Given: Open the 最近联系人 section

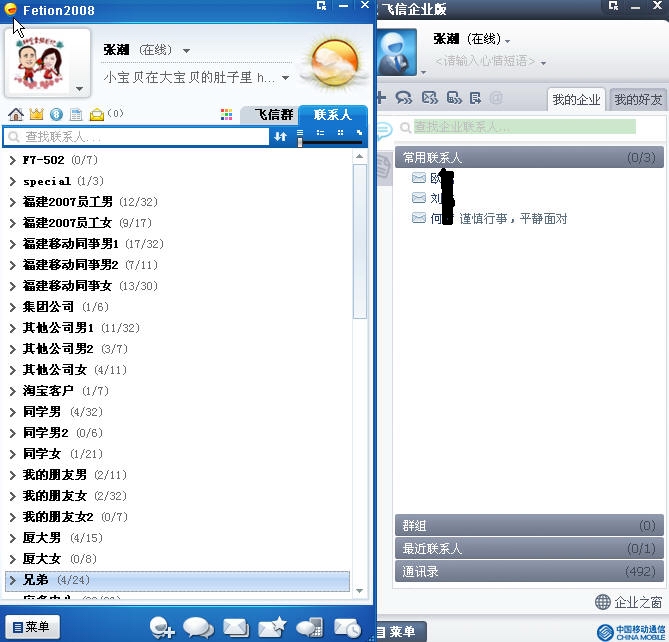Looking at the screenshot, I should point(529,548).
